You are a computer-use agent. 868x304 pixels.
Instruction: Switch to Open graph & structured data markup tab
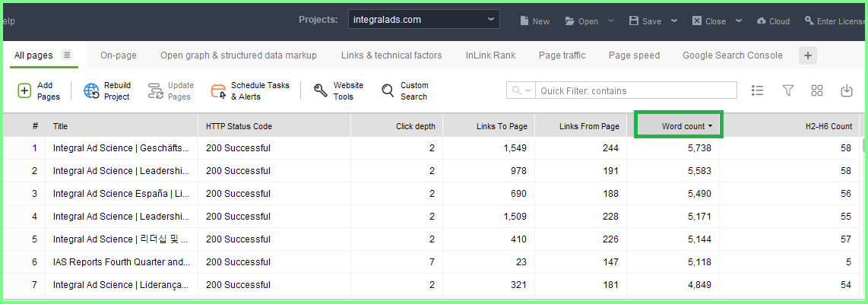(239, 55)
